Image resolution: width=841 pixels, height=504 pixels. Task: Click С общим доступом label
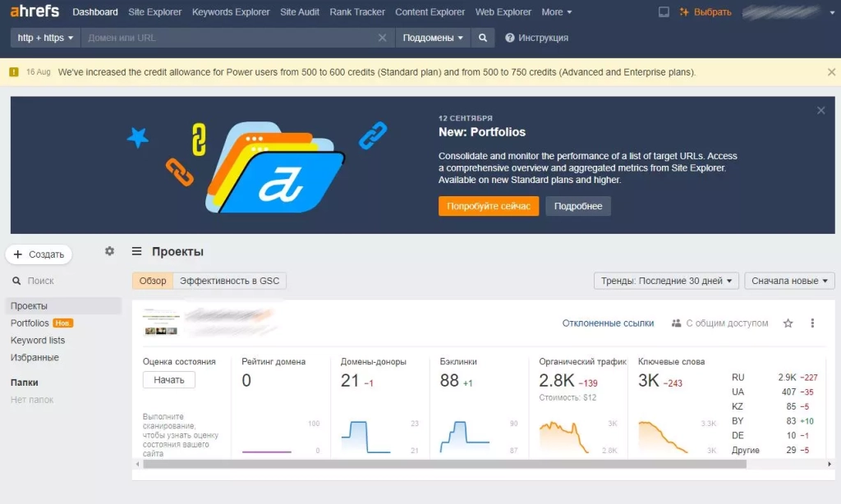click(x=727, y=323)
